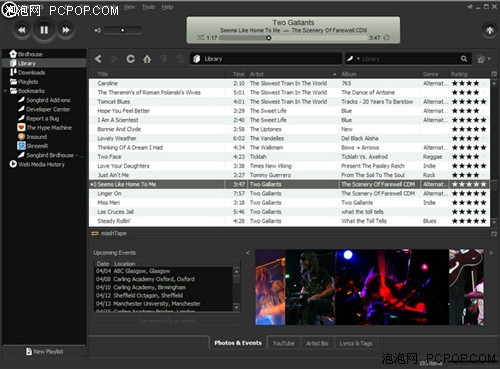Select the ABC Glasgow event
Screen dimensions: 500x369
[x=163, y=271]
